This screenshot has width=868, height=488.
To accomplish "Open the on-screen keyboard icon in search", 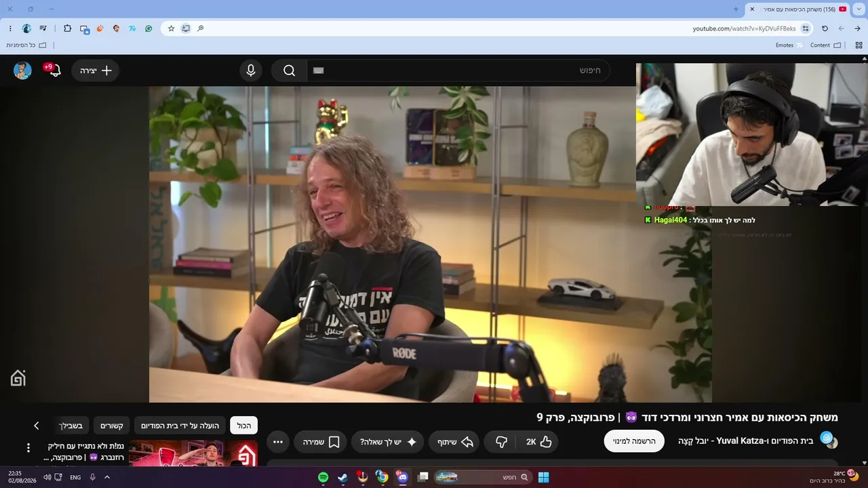I will (319, 70).
